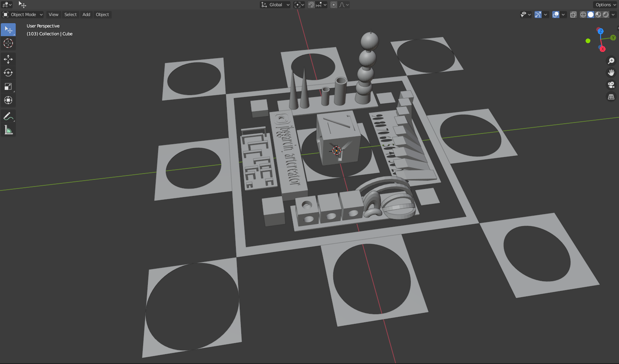Open the proportional editing falloff dropdown
The image size is (619, 364).
tap(344, 5)
